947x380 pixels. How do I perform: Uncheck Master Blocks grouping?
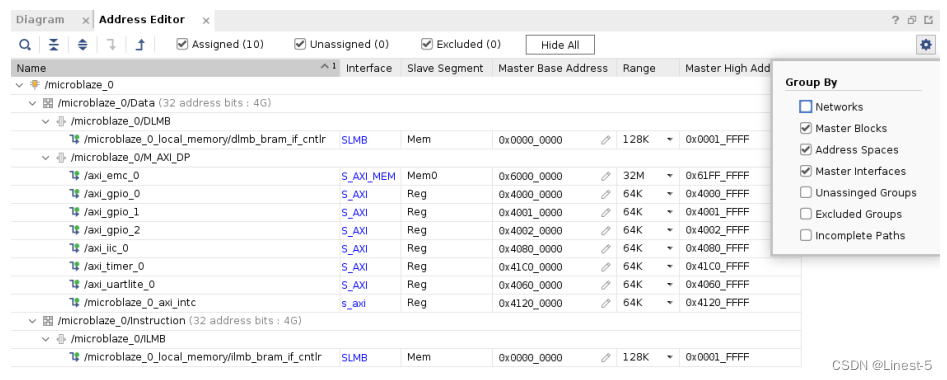805,128
